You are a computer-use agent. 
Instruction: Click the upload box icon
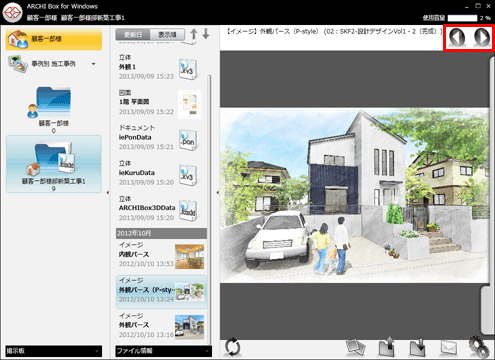387,347
